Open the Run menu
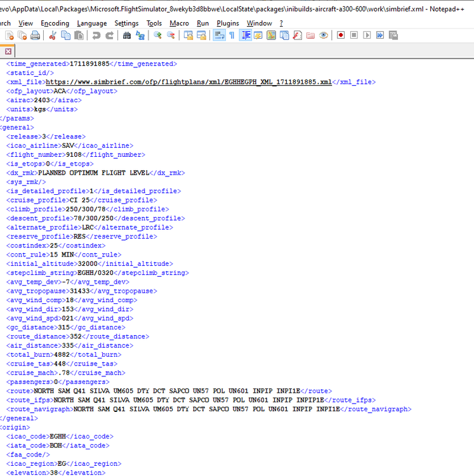 pos(202,23)
